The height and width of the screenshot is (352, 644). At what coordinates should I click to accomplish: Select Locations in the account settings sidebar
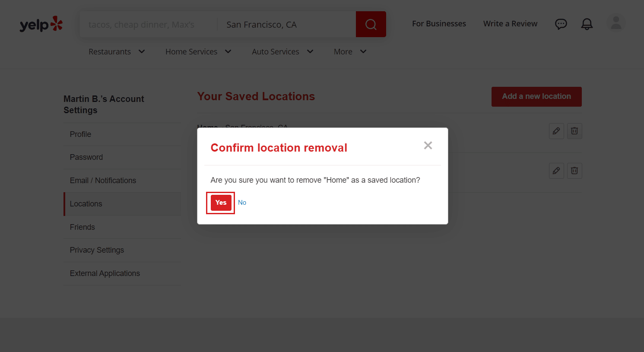(x=86, y=203)
